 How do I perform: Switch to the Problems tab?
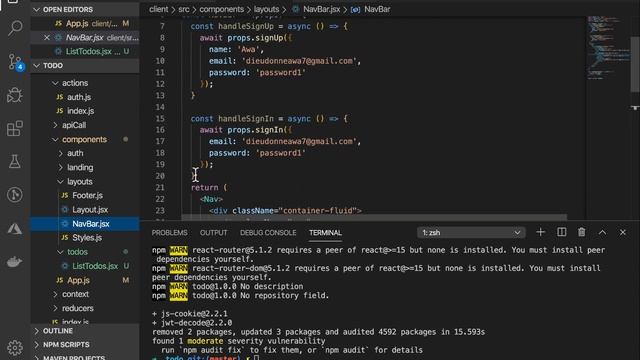(169, 233)
